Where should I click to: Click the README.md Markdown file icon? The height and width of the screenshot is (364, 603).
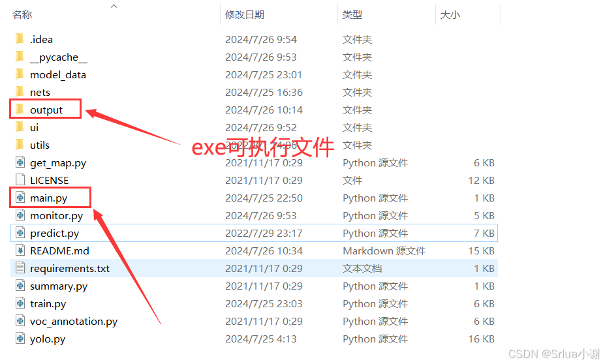[x=20, y=250]
